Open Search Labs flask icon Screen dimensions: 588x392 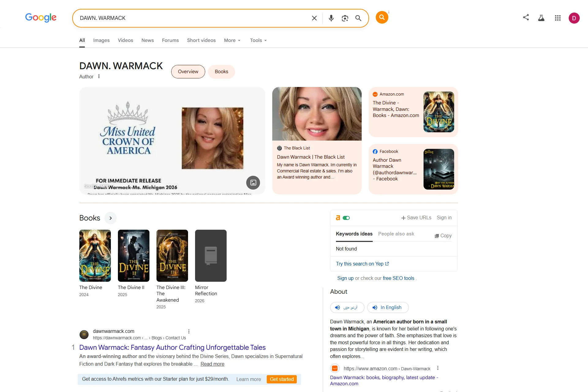(x=541, y=18)
